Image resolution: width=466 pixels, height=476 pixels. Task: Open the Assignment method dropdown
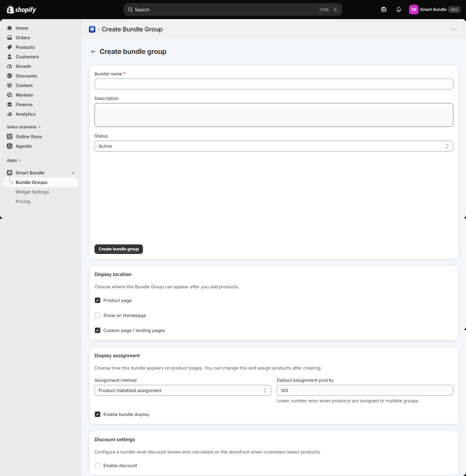point(183,390)
